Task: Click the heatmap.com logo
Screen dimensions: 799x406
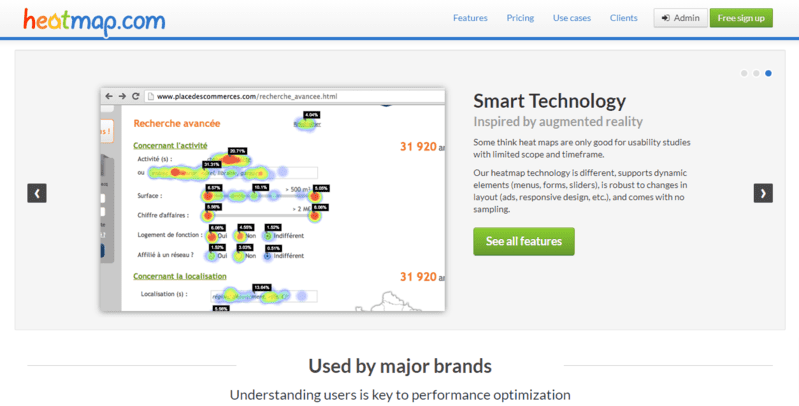Action: pyautogui.click(x=94, y=22)
